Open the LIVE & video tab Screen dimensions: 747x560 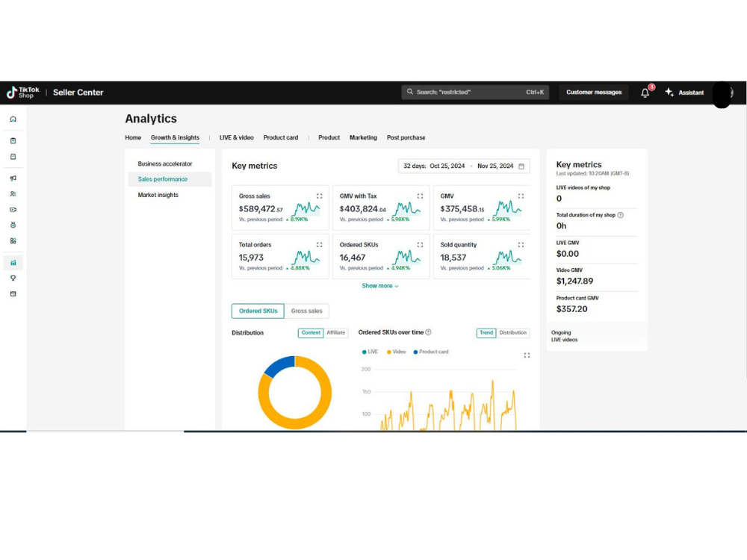click(236, 137)
